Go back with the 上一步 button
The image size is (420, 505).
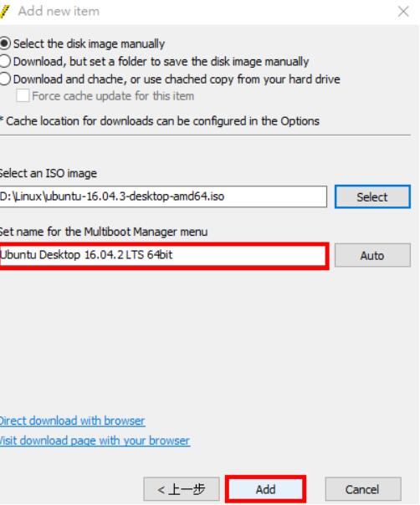[x=182, y=490]
